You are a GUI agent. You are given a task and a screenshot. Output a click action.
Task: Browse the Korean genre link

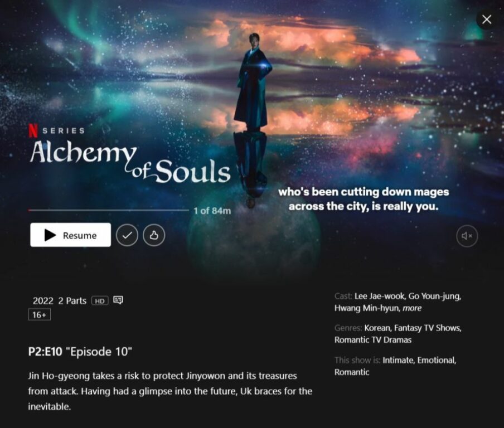[379, 328]
